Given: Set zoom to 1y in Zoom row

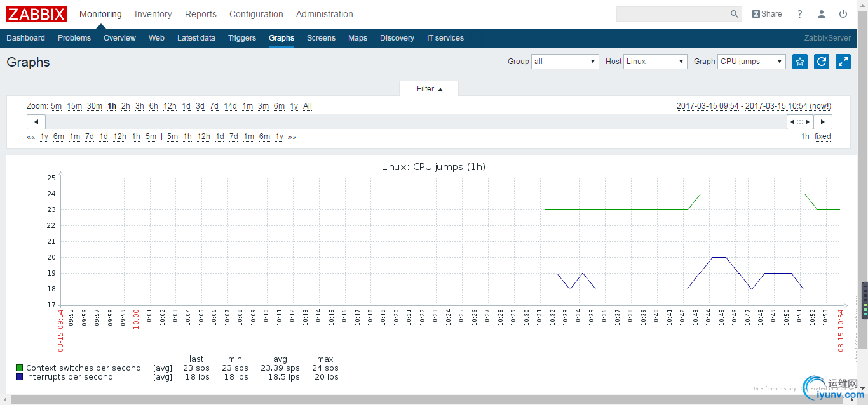Looking at the screenshot, I should (x=294, y=106).
